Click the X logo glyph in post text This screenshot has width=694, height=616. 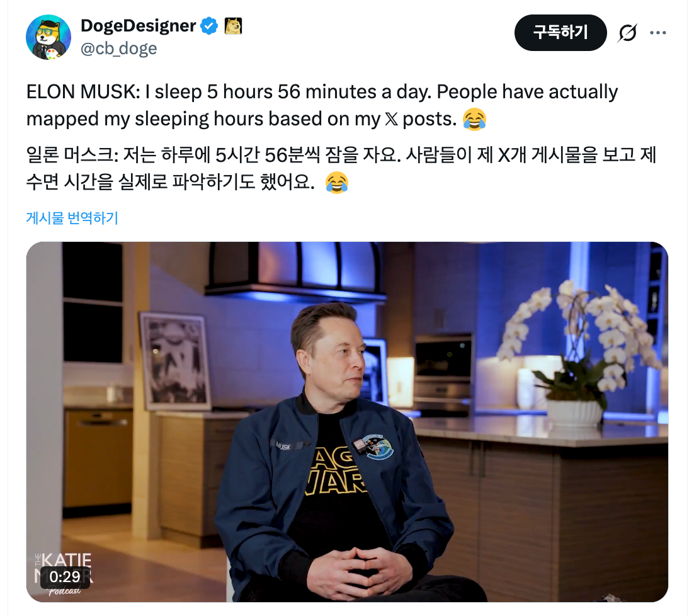coord(391,119)
